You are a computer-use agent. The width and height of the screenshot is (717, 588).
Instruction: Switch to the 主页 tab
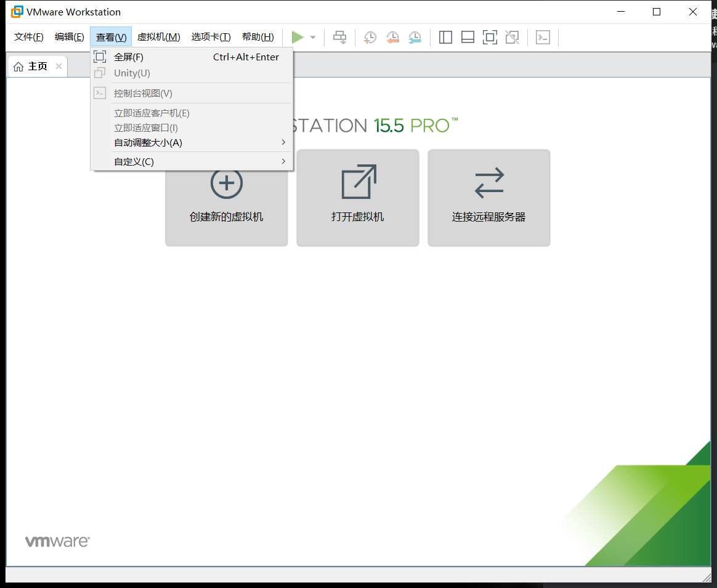click(34, 66)
